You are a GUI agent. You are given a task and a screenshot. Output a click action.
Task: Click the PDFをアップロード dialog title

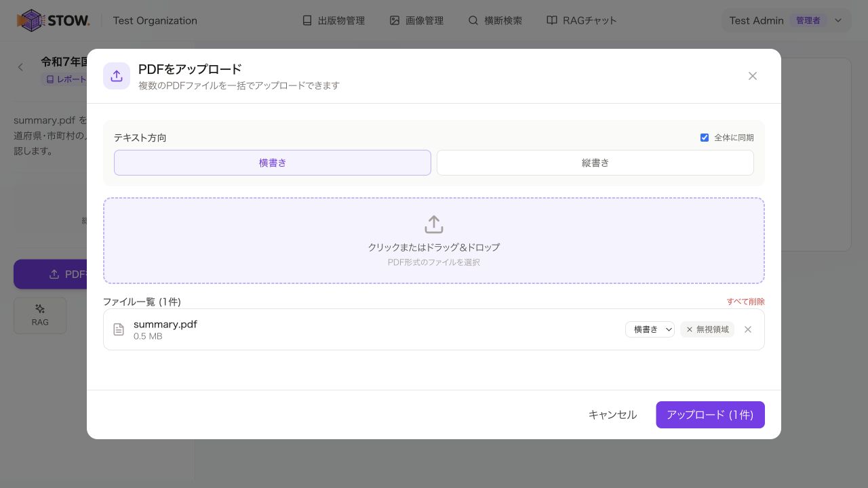[x=190, y=69]
